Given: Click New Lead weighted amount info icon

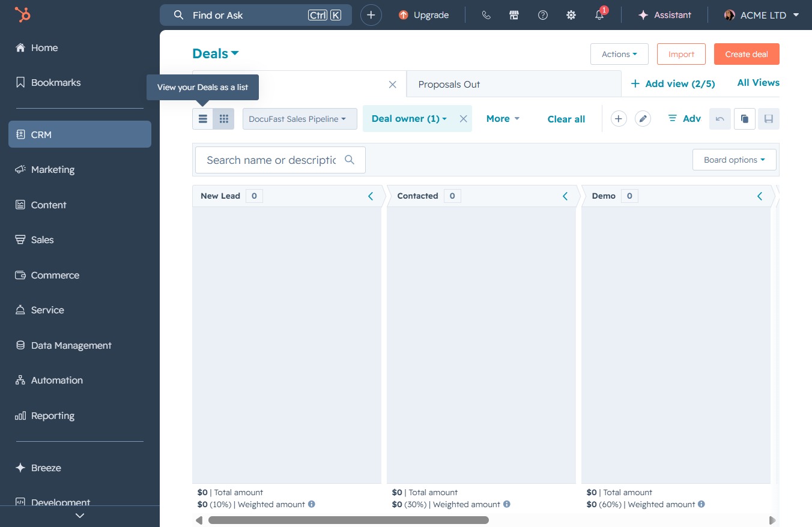Looking at the screenshot, I should click(x=312, y=504).
